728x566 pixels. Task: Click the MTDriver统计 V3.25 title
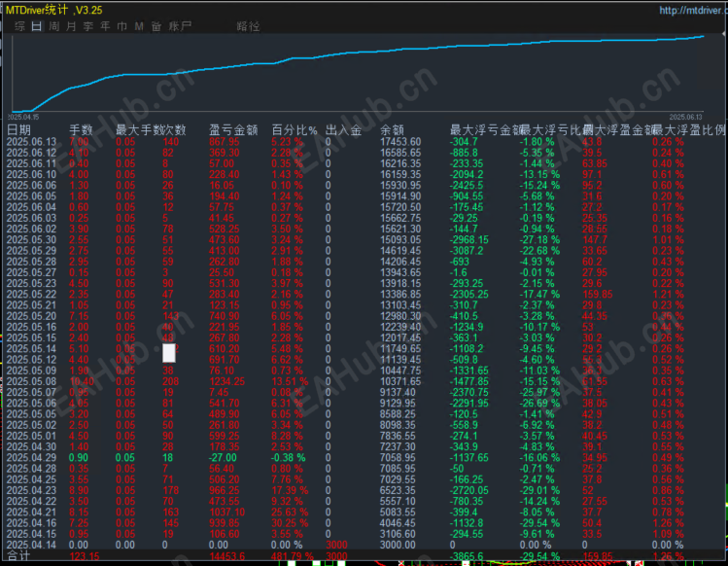point(53,10)
